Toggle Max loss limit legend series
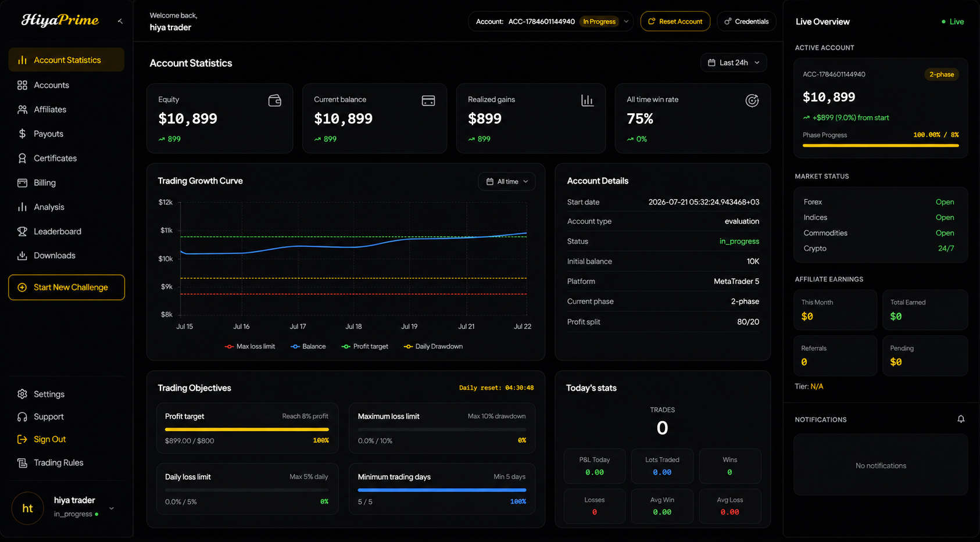 point(250,347)
